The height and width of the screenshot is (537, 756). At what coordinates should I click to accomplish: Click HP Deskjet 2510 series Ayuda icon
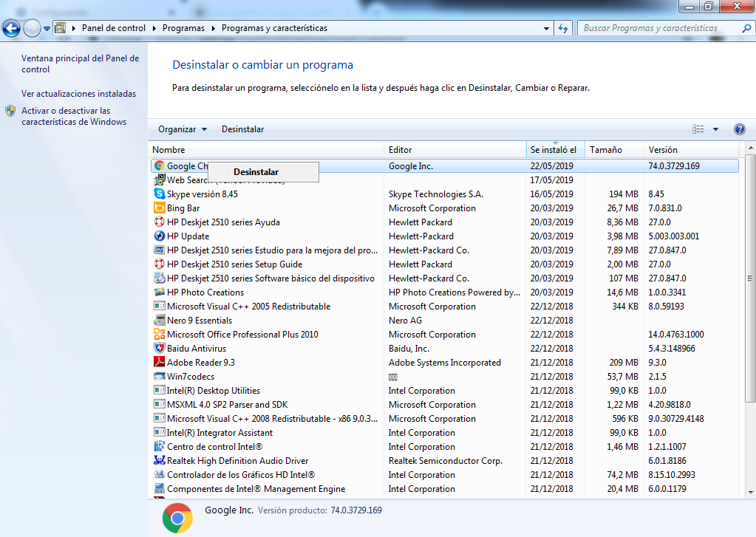159,222
